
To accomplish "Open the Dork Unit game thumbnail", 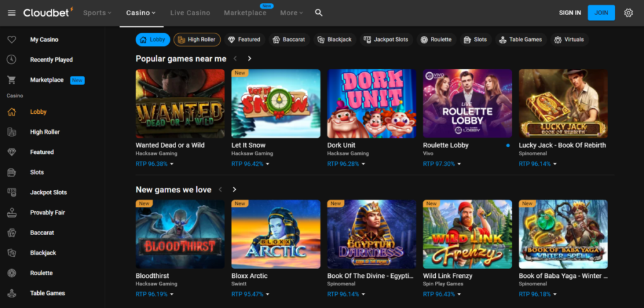I will click(371, 104).
